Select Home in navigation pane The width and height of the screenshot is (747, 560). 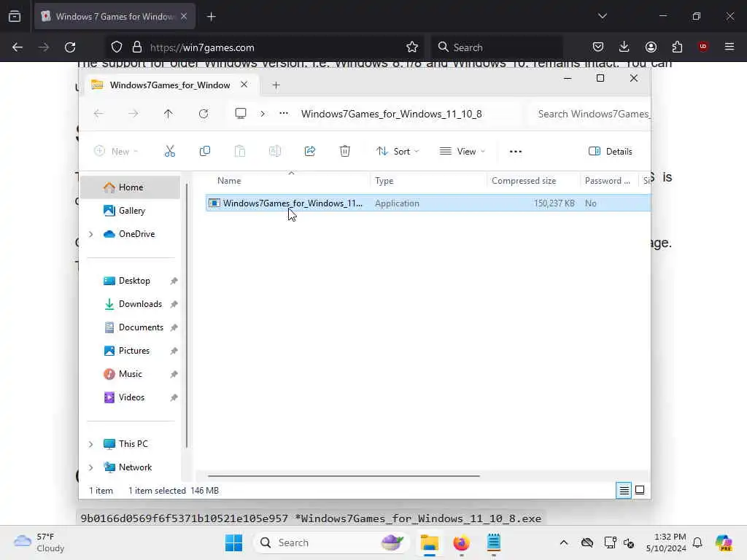130,187
